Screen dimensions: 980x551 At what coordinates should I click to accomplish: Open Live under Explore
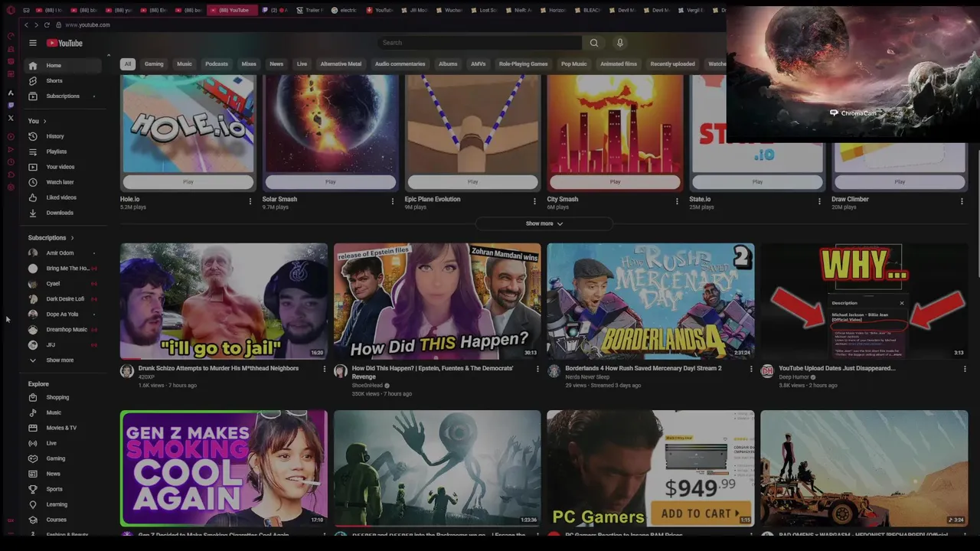point(63,443)
